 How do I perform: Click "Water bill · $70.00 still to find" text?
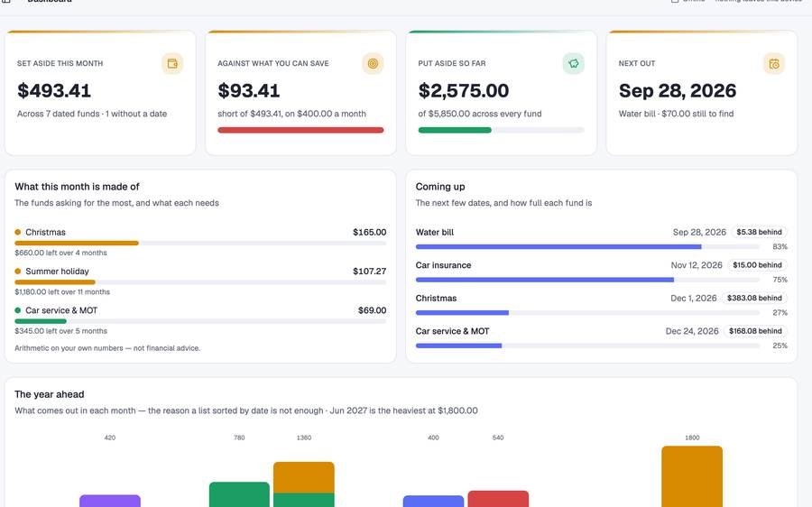pos(676,114)
